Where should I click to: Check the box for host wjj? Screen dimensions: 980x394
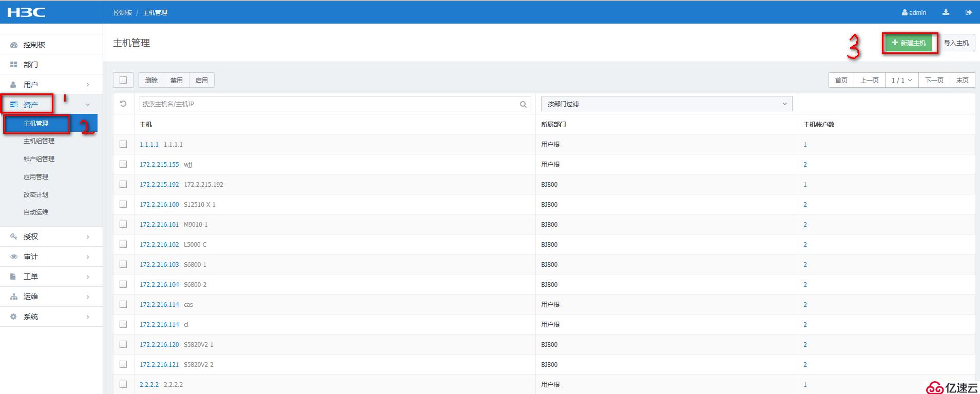pyautogui.click(x=123, y=164)
